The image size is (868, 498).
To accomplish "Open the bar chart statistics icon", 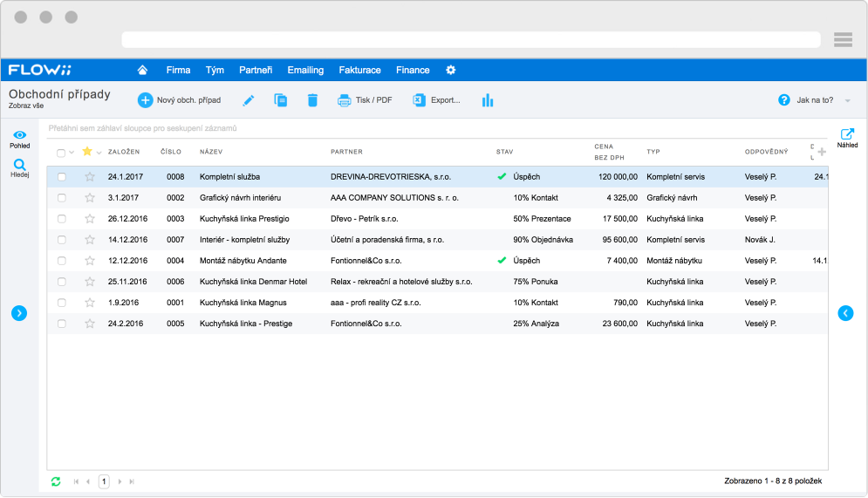I will pyautogui.click(x=487, y=100).
